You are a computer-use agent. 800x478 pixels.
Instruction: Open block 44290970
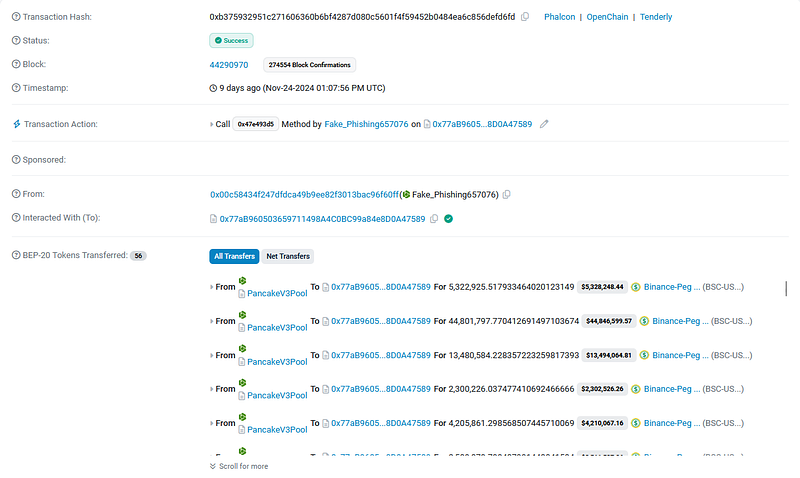(x=229, y=65)
